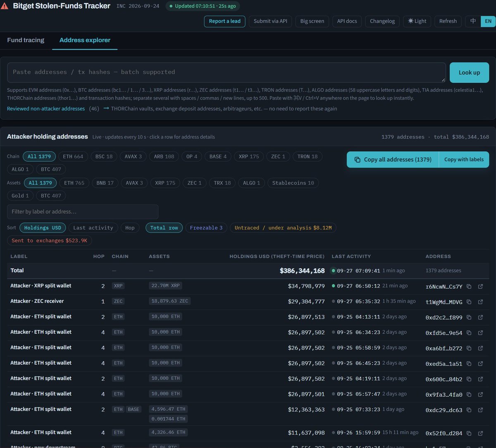The height and width of the screenshot is (448, 496).
Task: Filter assets by Stablecoins 10
Action: 293,183
